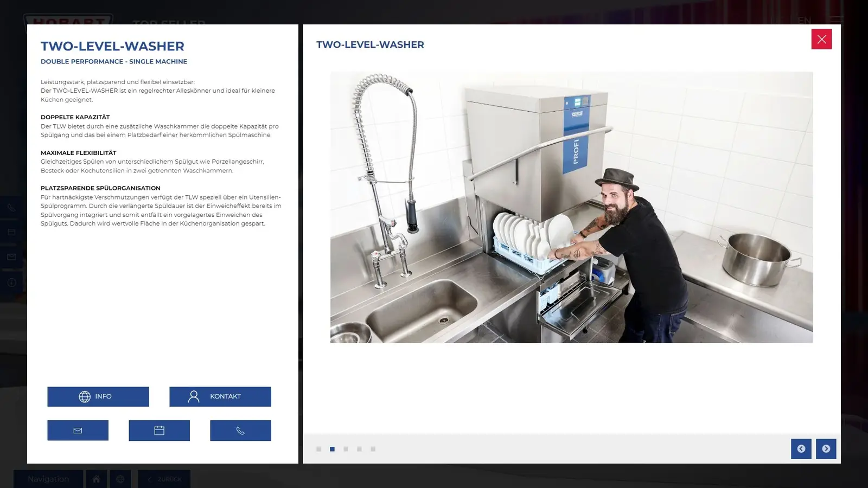Click the calendar icon in the left sidebar
This screenshot has width=868, height=488.
(11, 232)
